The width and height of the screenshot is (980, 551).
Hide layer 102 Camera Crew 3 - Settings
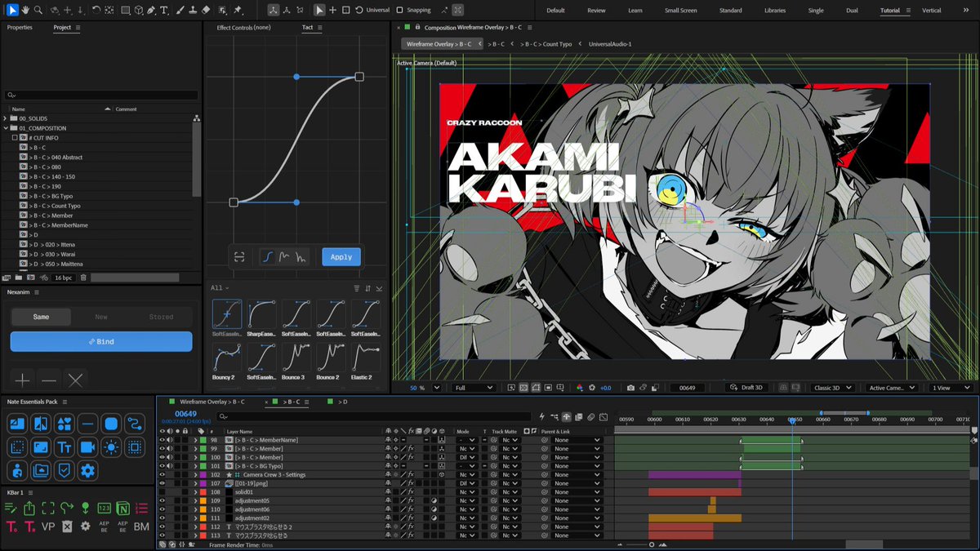(162, 474)
